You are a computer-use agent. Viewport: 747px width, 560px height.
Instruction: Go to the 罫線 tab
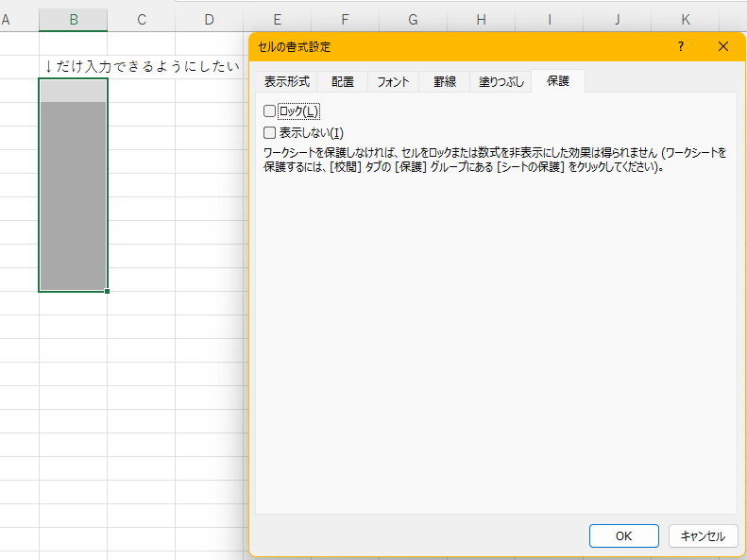tap(445, 82)
